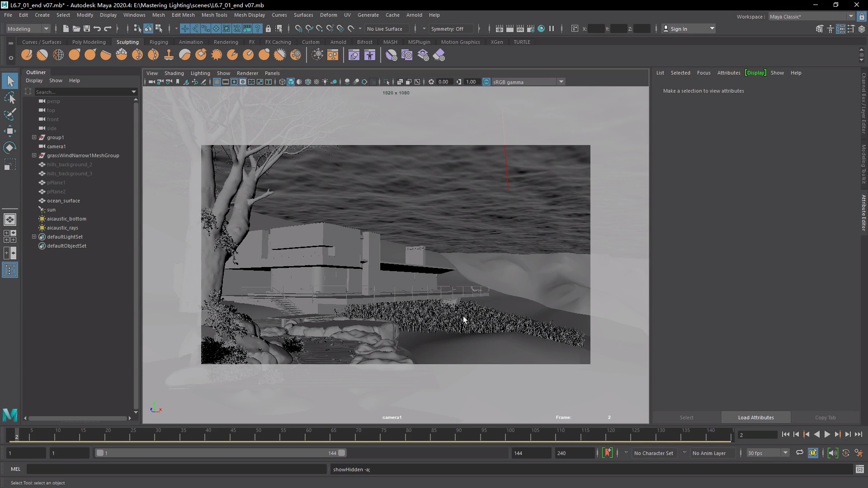This screenshot has width=868, height=488.
Task: Open the Modeling menu set dropdown
Action: pos(28,28)
